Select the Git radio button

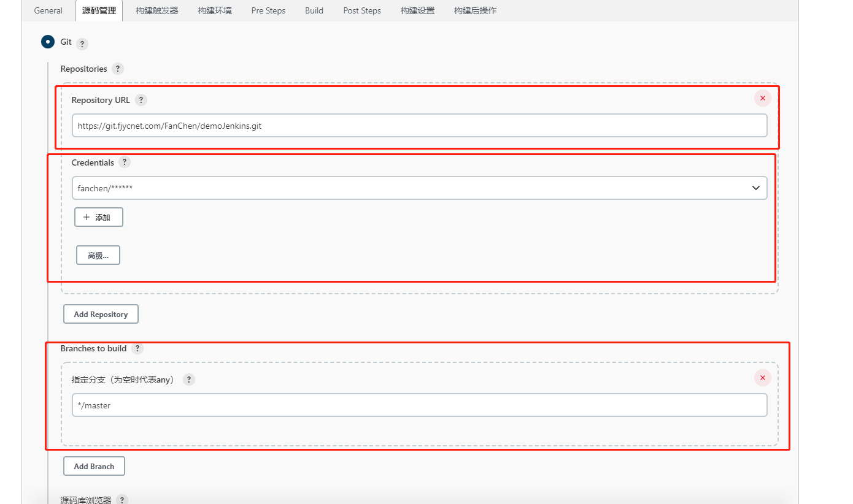48,42
